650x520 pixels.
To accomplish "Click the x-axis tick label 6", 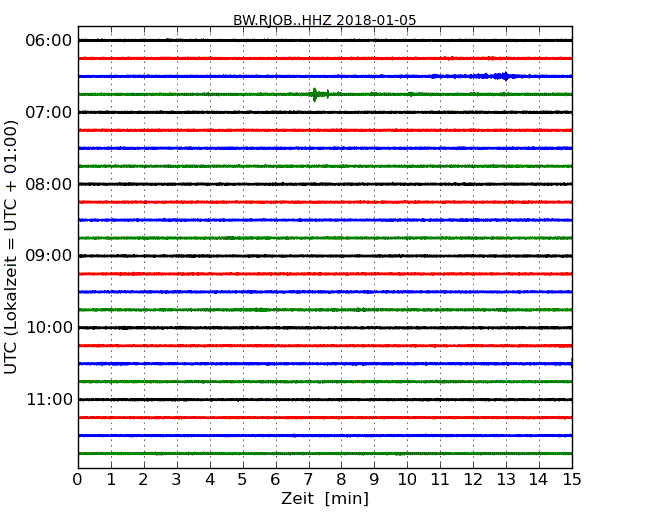I will click(x=276, y=480).
